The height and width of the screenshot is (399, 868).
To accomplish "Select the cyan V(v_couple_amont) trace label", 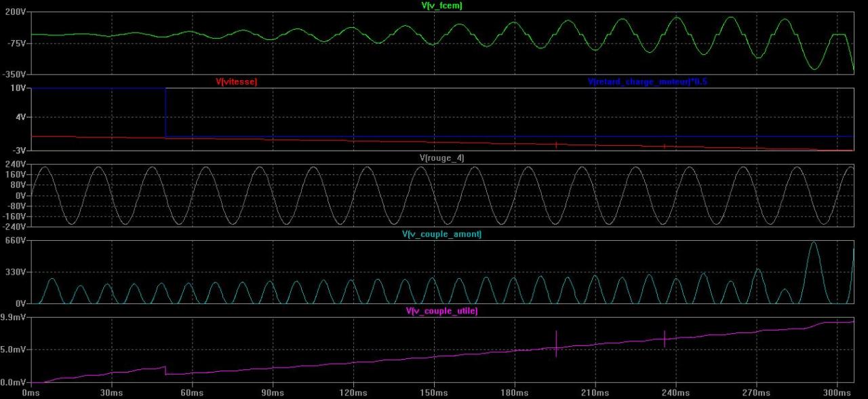I will click(442, 234).
